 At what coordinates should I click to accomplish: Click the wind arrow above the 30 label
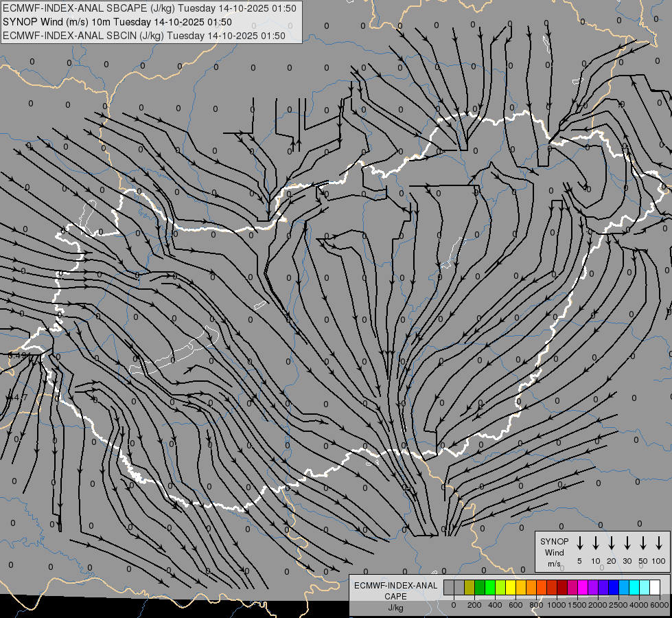[627, 543]
